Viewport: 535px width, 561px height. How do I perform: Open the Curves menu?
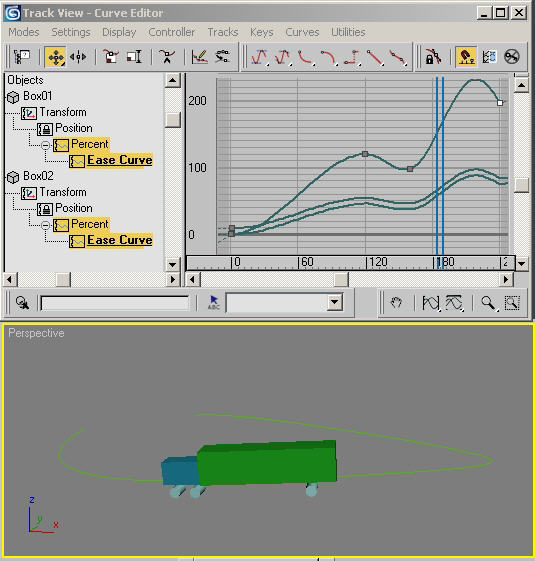[302, 32]
